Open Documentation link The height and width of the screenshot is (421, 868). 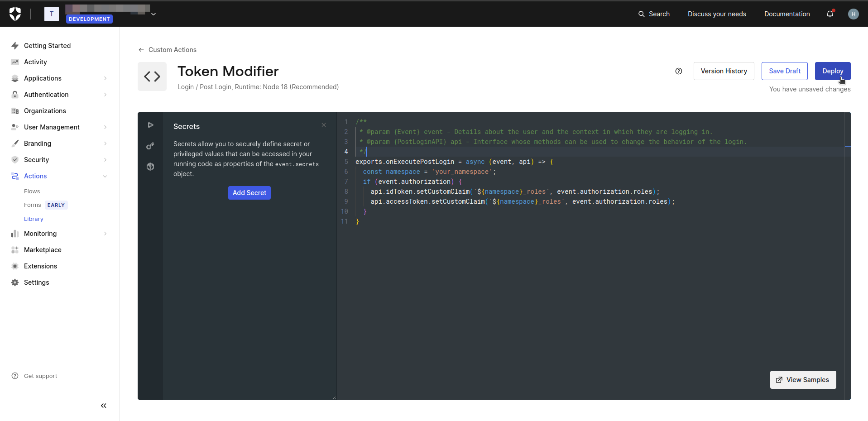pos(787,14)
